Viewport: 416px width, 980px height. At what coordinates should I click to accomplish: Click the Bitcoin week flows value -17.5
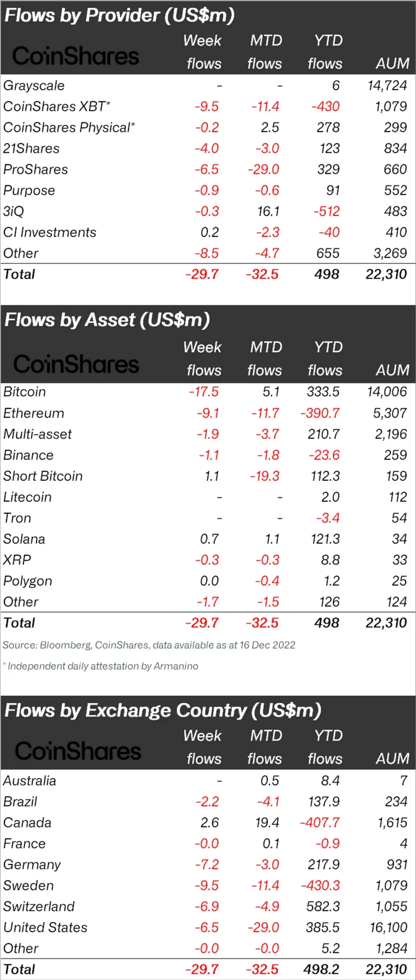tap(204, 392)
